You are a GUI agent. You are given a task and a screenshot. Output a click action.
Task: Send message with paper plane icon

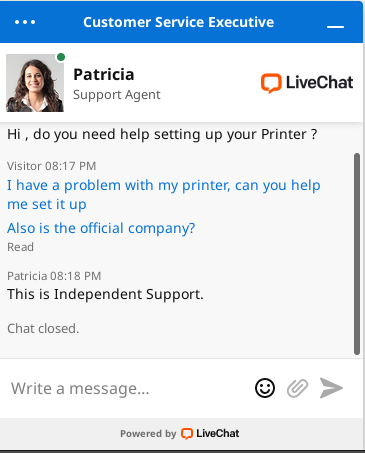pos(331,388)
